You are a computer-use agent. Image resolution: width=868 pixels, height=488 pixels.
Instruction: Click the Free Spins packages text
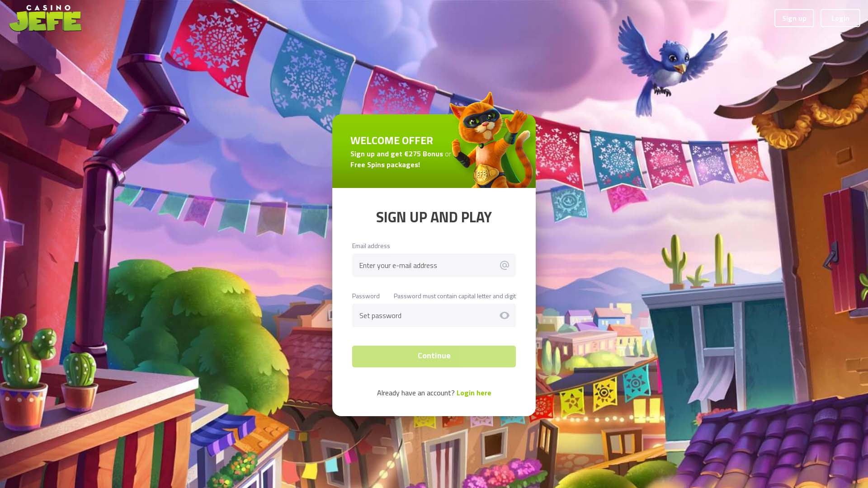pyautogui.click(x=385, y=164)
